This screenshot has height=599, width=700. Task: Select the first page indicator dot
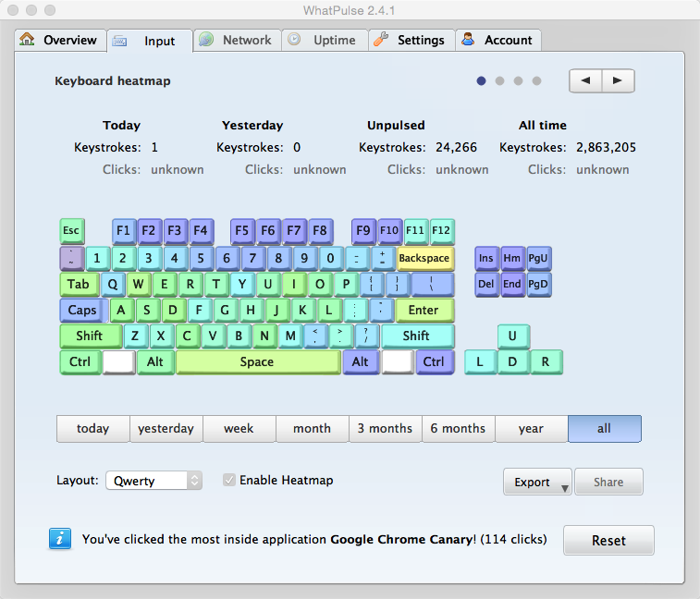point(481,80)
